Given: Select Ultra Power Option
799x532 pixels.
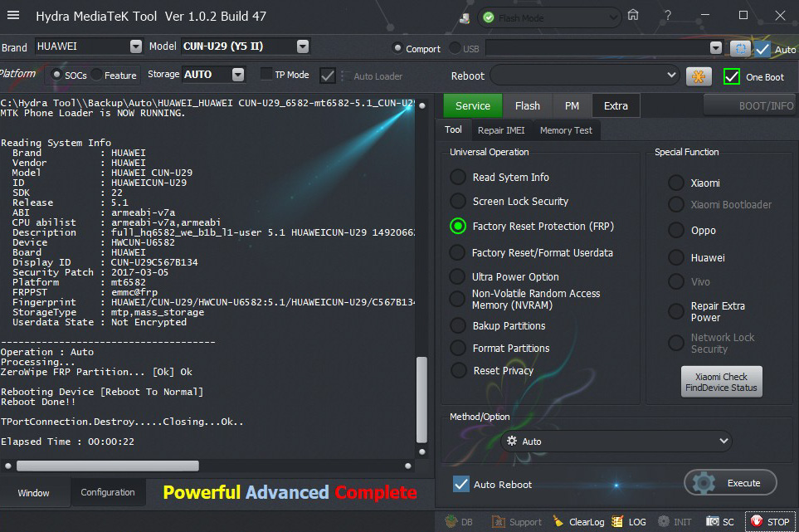Looking at the screenshot, I should click(x=458, y=276).
